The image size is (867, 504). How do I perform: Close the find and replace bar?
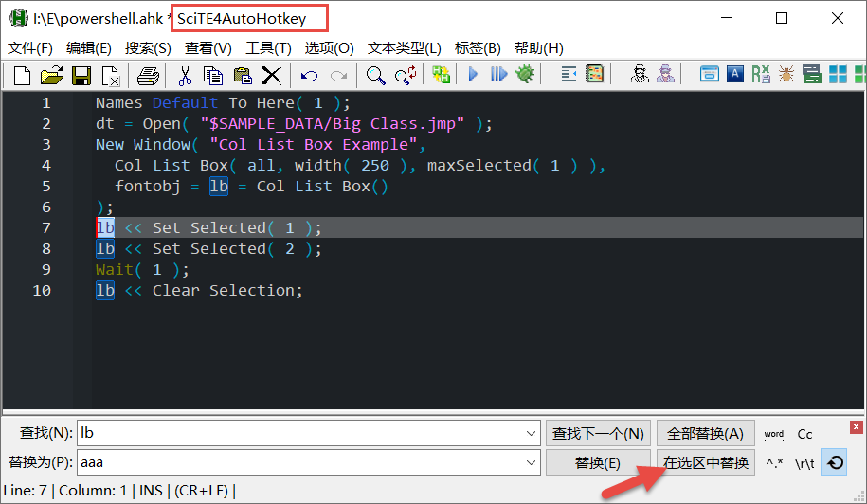tap(856, 426)
